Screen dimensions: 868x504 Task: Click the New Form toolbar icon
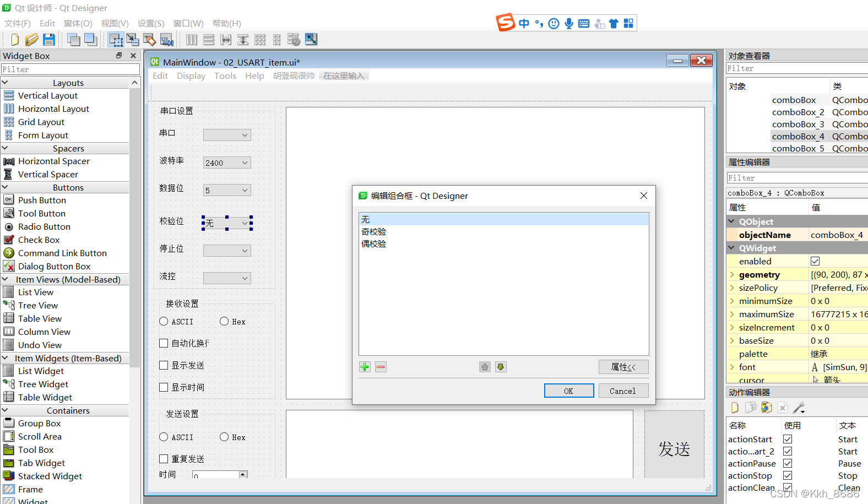point(15,40)
